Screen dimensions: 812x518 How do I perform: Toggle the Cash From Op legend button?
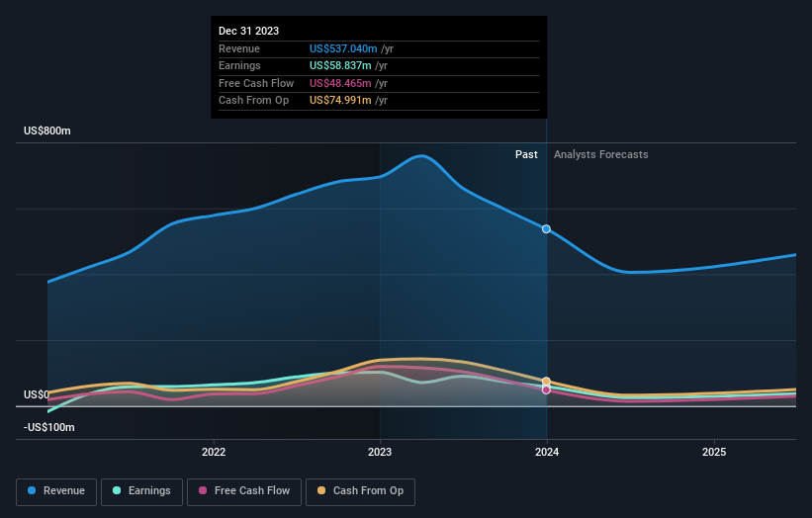click(360, 491)
